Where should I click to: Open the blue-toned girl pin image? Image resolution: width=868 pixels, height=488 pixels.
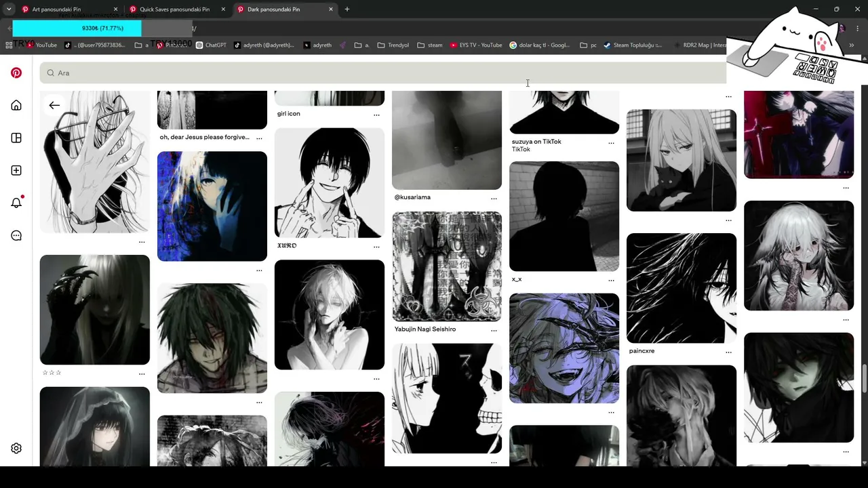pyautogui.click(x=212, y=206)
